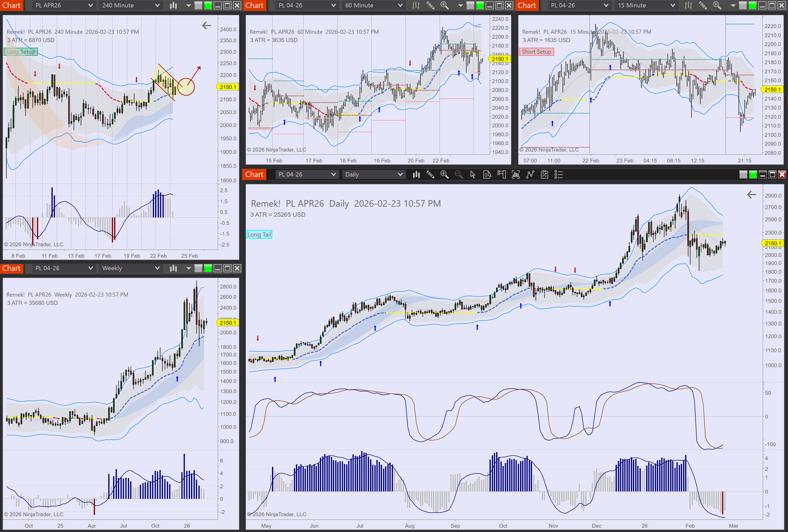The width and height of the screenshot is (788, 532).
Task: Toggle green link button on Daily chart
Action: coord(753,175)
